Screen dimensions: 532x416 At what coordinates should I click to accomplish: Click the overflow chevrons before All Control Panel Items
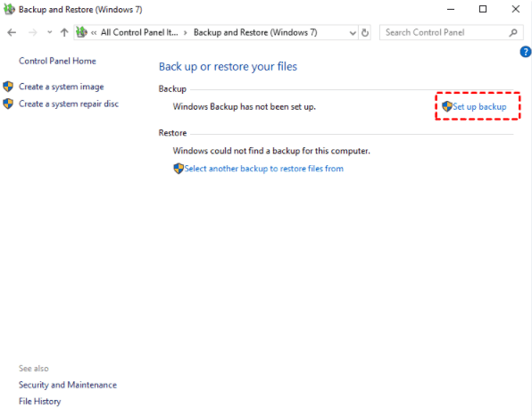click(x=94, y=33)
